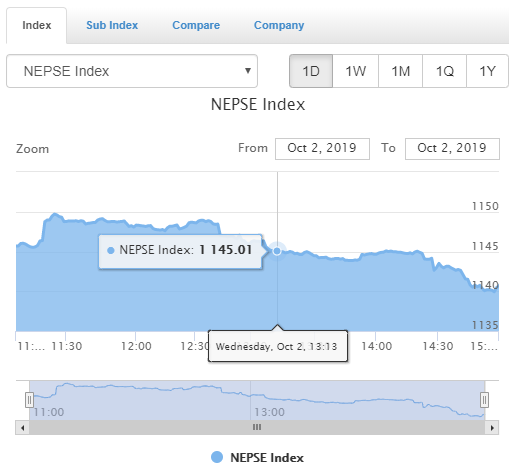Select the 1Q range button
Image resolution: width=517 pixels, height=467 pixels.
click(x=444, y=71)
